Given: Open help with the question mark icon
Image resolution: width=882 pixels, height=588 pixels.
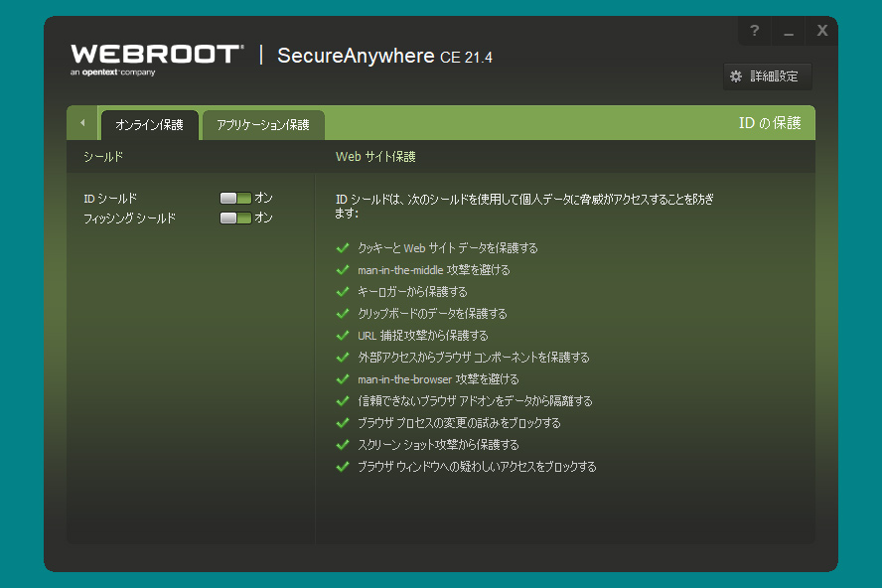Looking at the screenshot, I should click(x=755, y=30).
